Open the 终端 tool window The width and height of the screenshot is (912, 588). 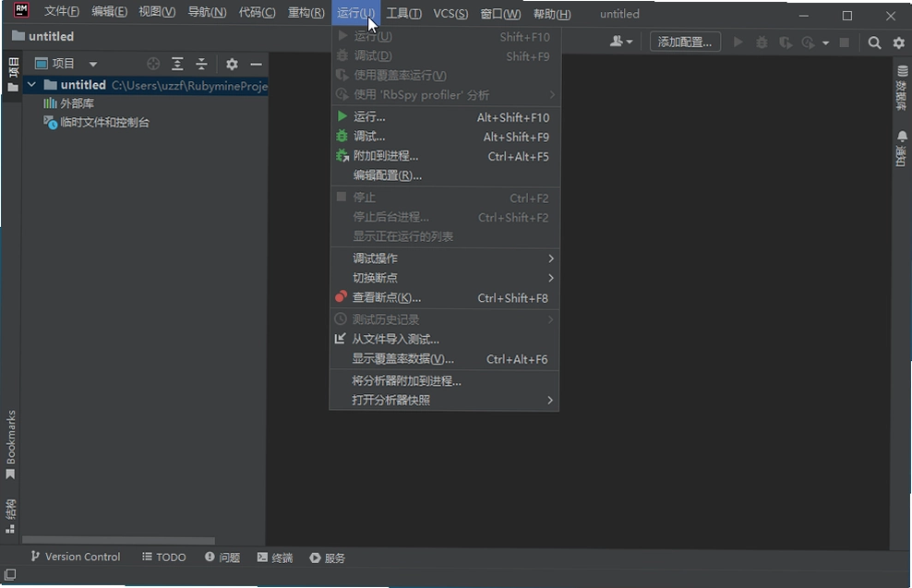tap(275, 558)
